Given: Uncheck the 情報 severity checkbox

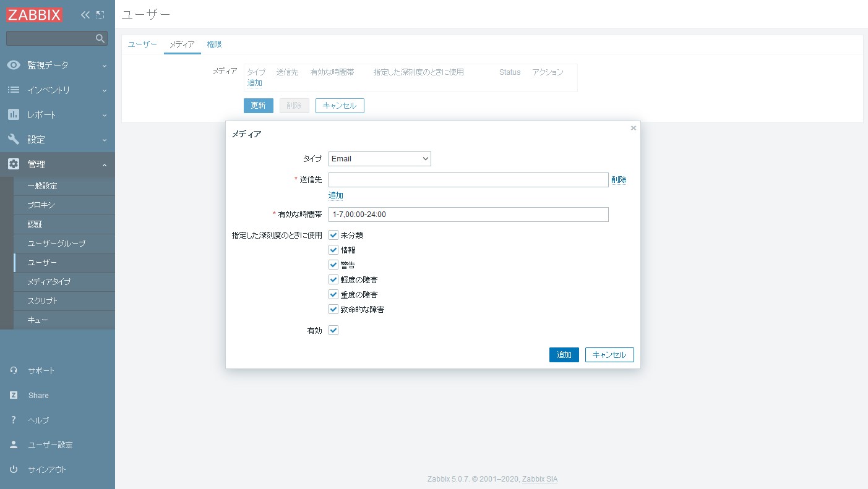Looking at the screenshot, I should (x=333, y=250).
